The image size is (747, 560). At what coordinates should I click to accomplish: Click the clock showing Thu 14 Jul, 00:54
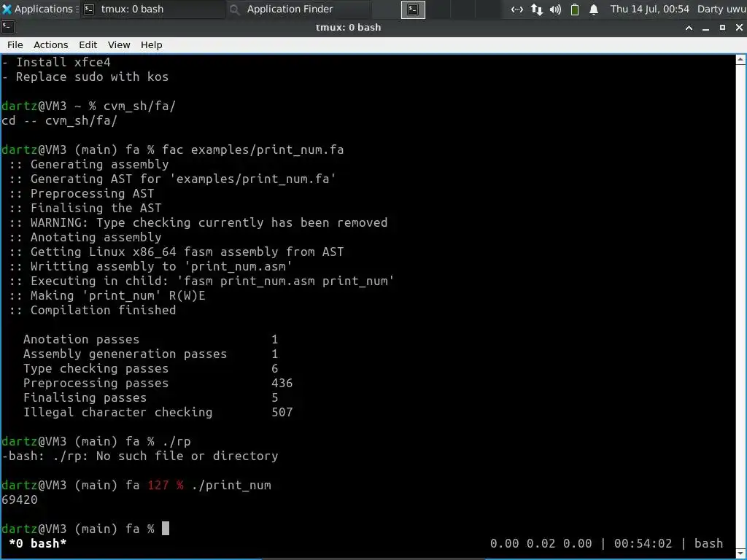coord(649,9)
